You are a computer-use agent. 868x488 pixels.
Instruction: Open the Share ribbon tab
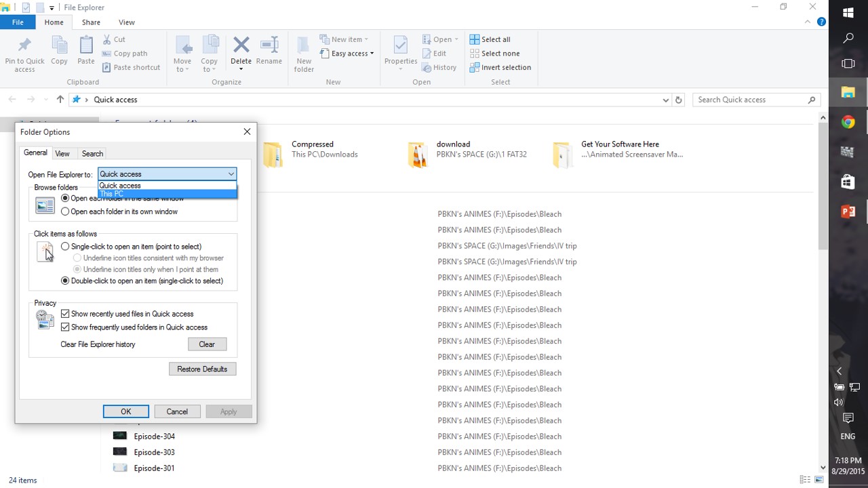coord(91,22)
